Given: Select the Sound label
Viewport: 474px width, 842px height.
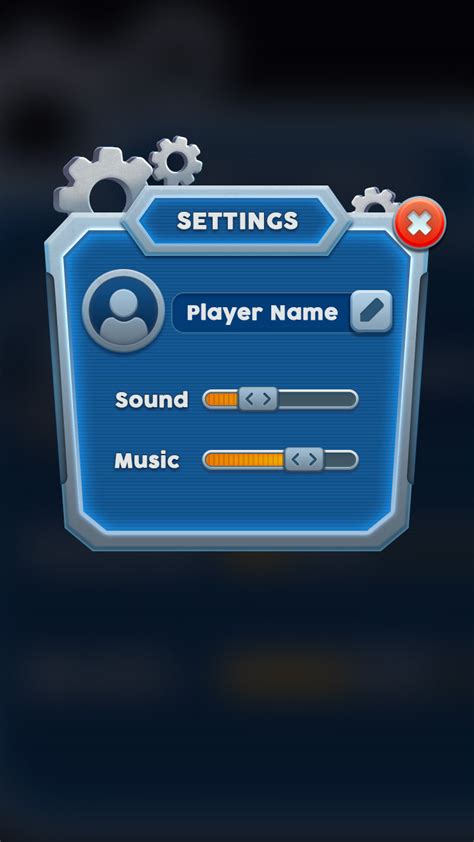Looking at the screenshot, I should (x=152, y=400).
